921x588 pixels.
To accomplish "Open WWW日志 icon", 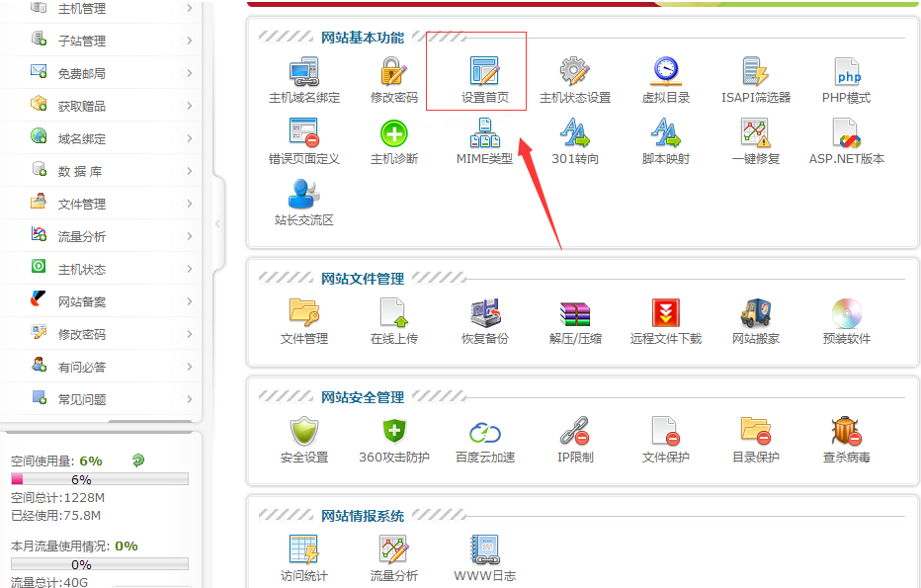I will [x=484, y=549].
